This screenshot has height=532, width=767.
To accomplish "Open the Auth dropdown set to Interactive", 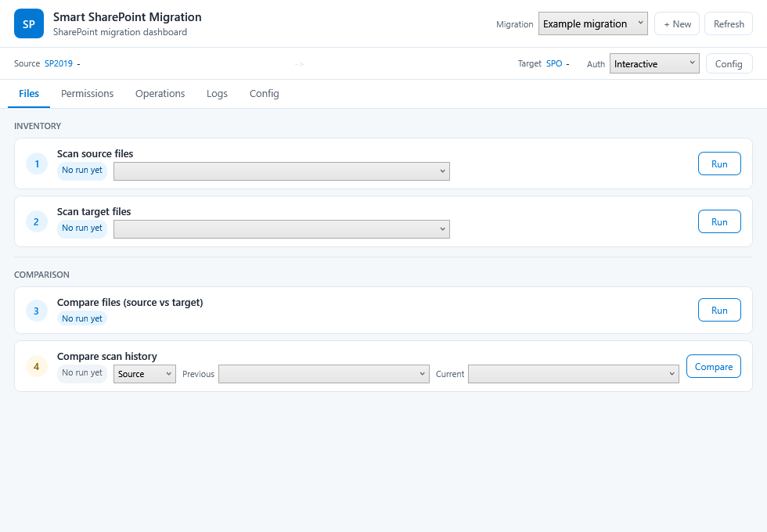I will coord(654,63).
